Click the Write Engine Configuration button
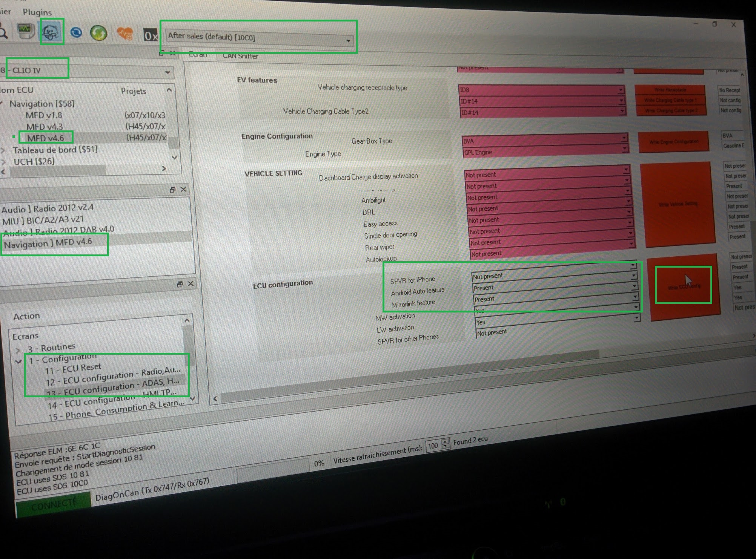The height and width of the screenshot is (559, 756). 673,142
